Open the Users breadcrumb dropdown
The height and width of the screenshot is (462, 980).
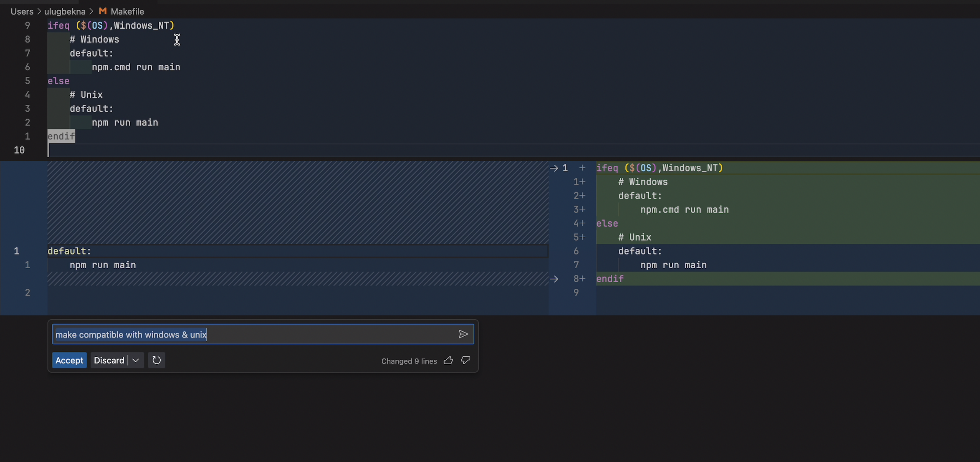[x=22, y=11]
